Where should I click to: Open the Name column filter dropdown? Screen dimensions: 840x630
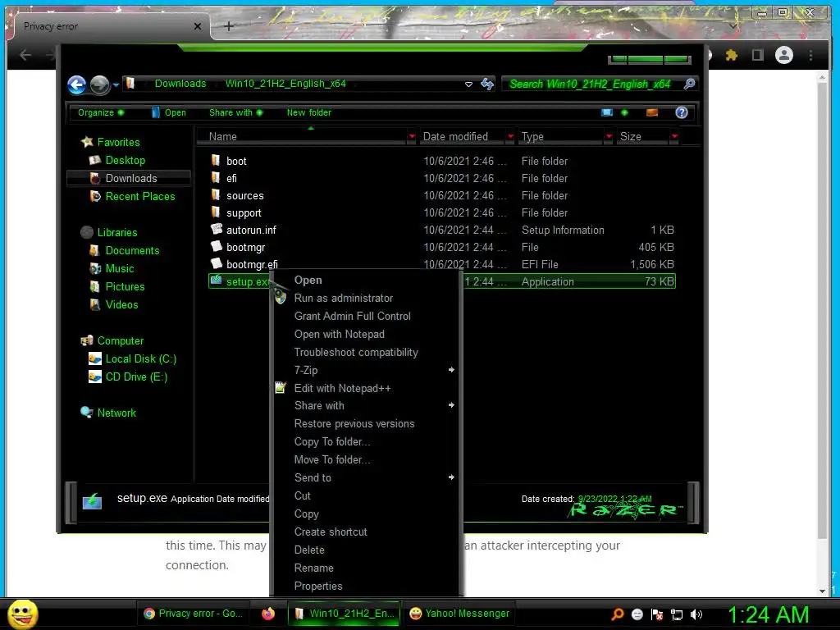tap(412, 137)
